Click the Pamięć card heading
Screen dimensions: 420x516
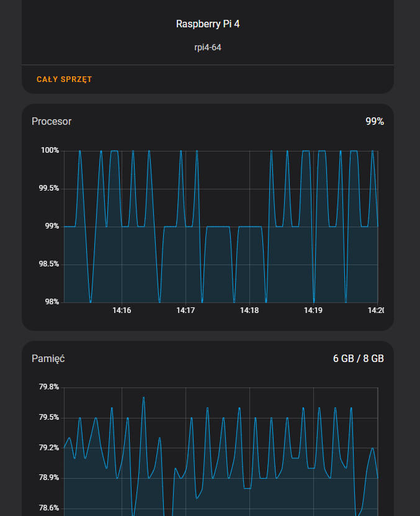pos(48,358)
